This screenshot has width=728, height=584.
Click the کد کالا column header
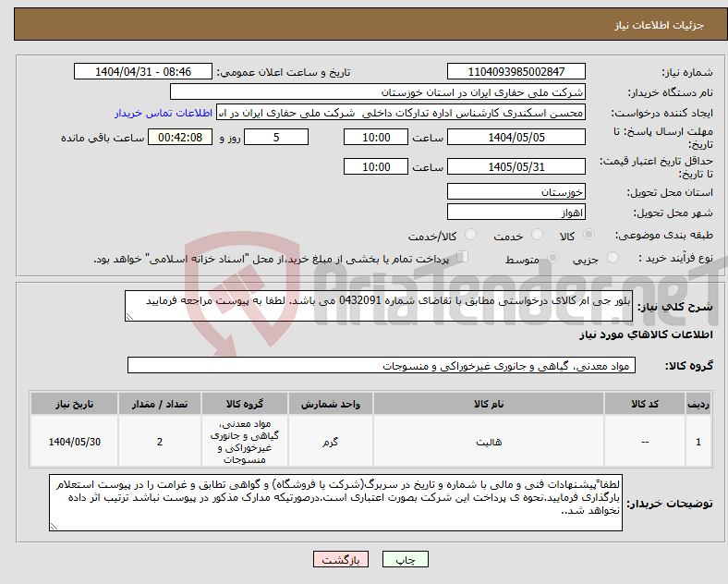(x=645, y=404)
